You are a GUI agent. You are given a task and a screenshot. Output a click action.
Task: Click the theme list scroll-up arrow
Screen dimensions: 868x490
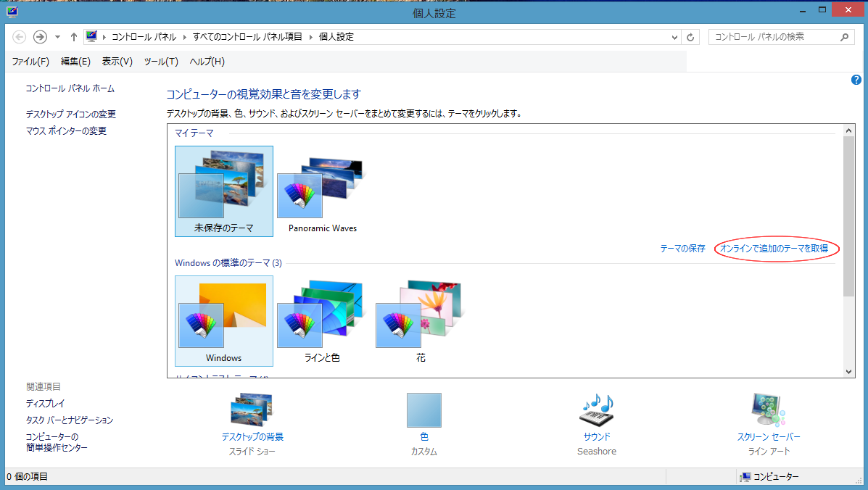pyautogui.click(x=848, y=130)
